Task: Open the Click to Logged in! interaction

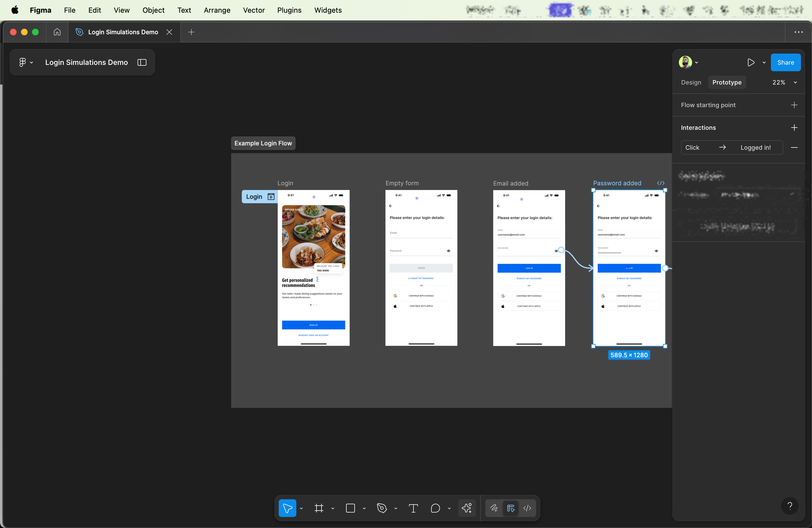Action: click(732, 147)
